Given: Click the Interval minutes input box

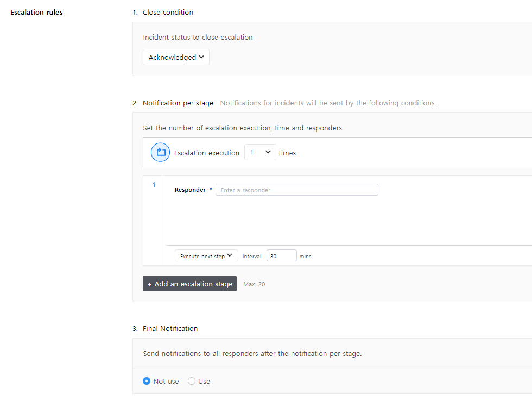Looking at the screenshot, I should (281, 255).
